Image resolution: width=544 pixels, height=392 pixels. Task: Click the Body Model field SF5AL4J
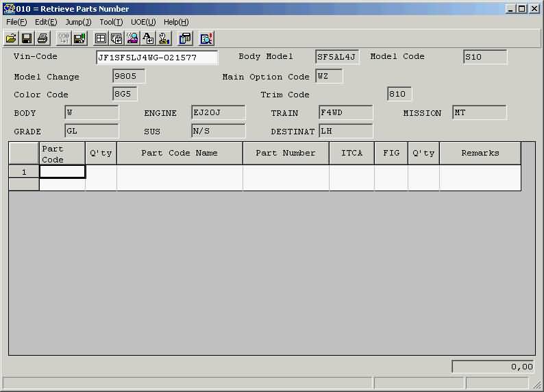(337, 57)
